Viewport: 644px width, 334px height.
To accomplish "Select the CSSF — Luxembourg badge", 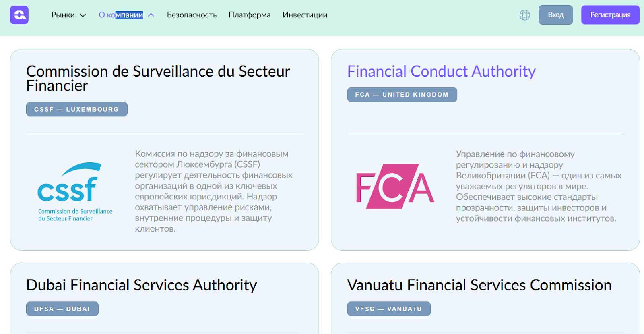I will point(76,109).
